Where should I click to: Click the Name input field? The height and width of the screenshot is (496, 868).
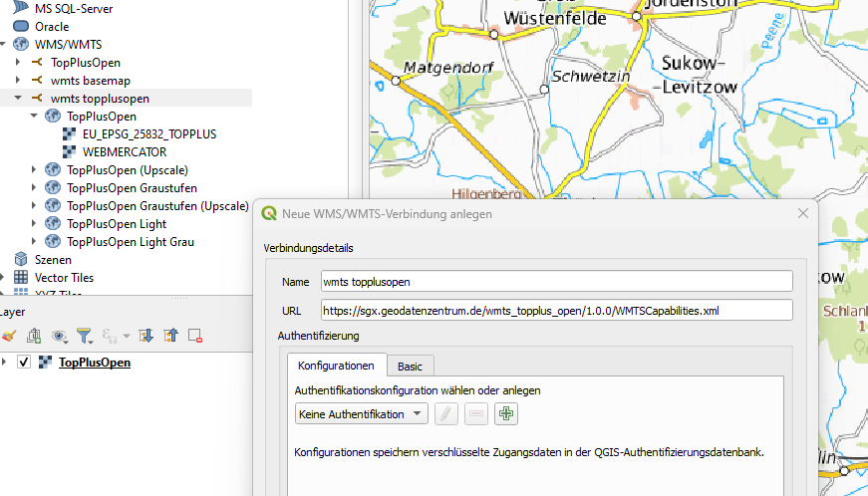(557, 282)
